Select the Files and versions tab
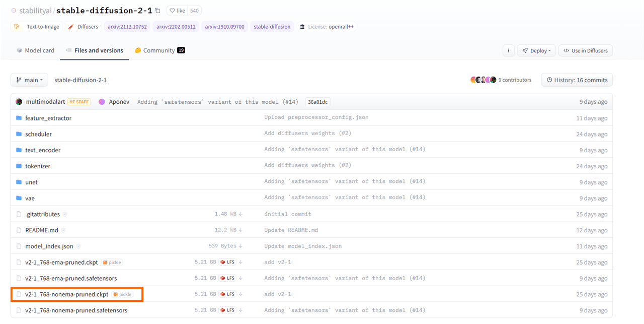This screenshot has height=324, width=644. (95, 50)
